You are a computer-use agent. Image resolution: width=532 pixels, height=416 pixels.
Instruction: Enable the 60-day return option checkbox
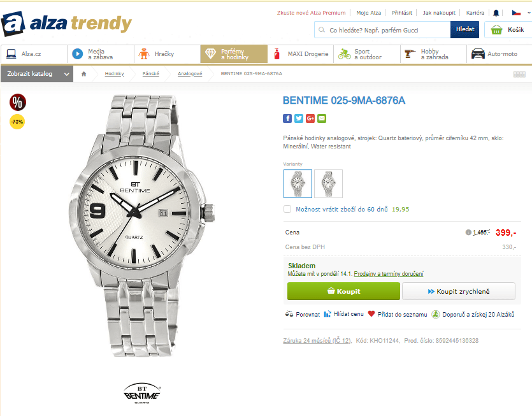[287, 209]
